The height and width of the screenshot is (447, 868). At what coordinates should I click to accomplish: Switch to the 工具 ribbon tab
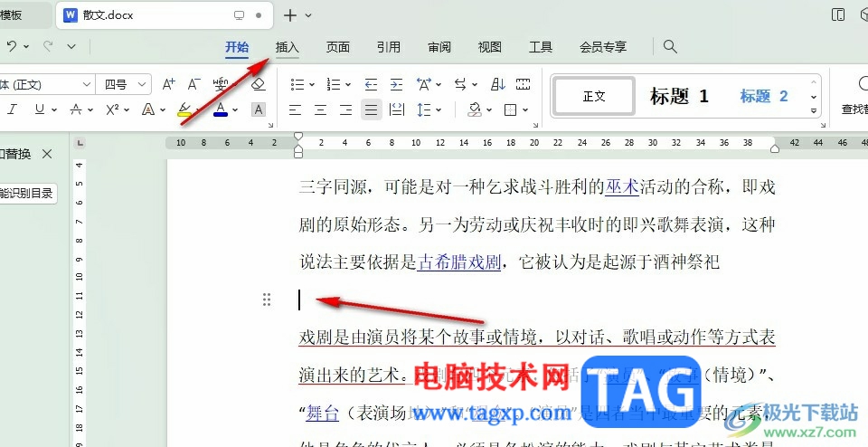click(x=541, y=47)
